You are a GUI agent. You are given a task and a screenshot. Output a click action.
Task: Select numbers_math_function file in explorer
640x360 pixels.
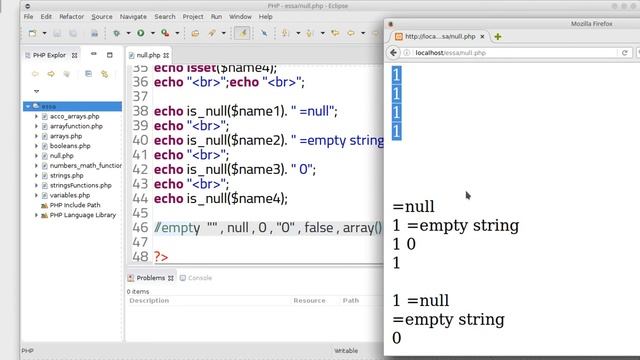click(85, 166)
